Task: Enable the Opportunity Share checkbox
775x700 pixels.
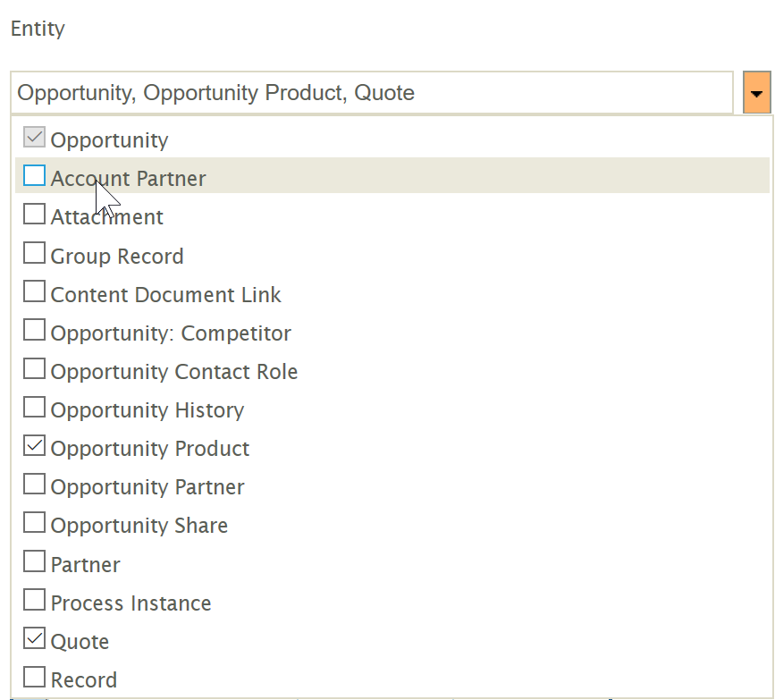Action: (x=34, y=523)
